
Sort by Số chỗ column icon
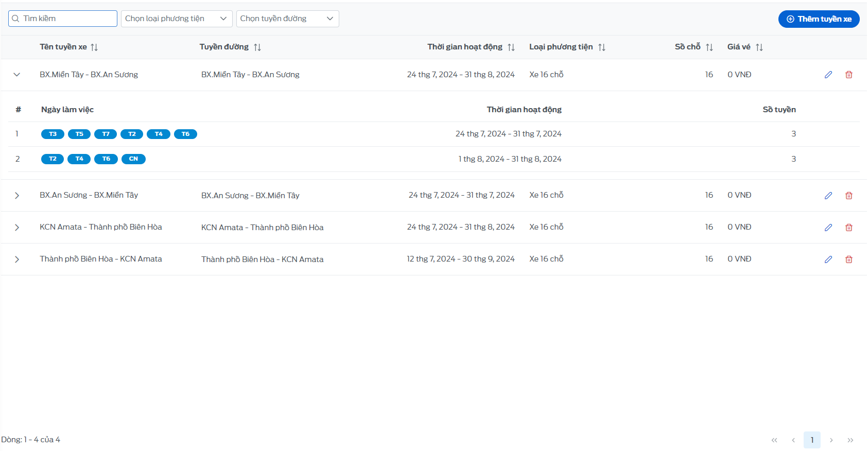(x=709, y=47)
